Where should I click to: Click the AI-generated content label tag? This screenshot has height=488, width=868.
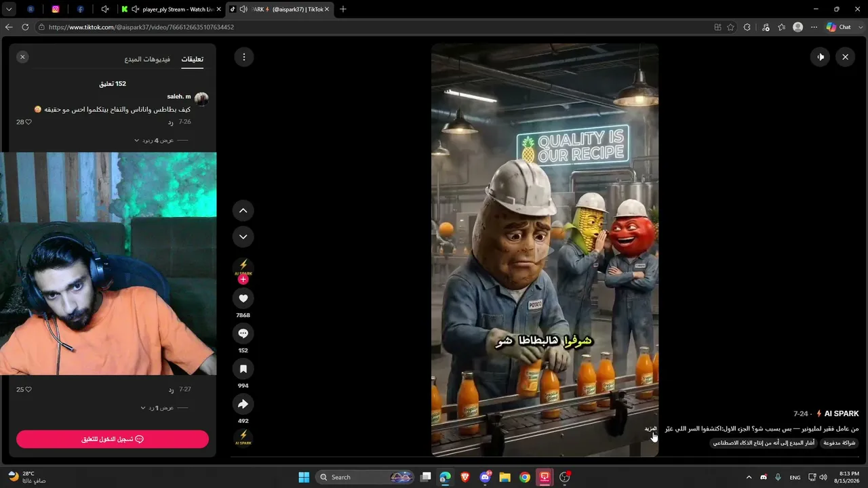click(764, 443)
